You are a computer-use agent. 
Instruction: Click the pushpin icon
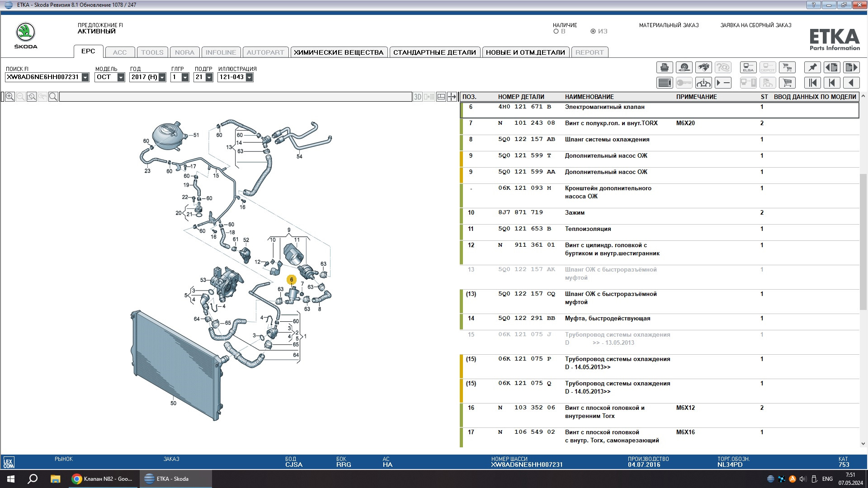pyautogui.click(x=812, y=68)
